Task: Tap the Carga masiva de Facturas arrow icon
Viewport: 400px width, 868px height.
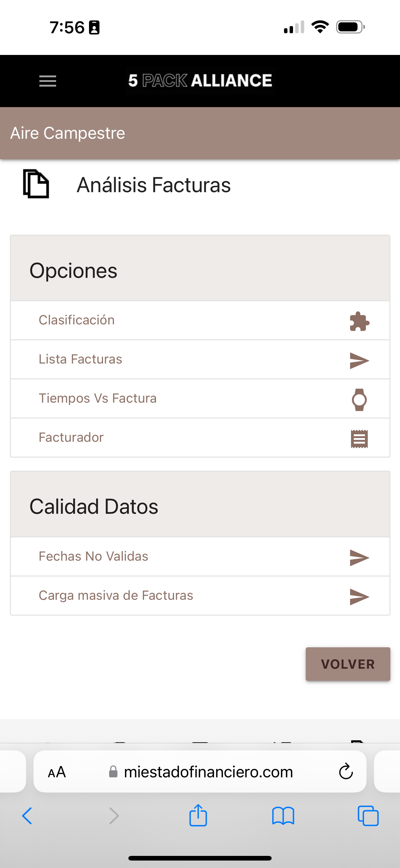Action: click(x=359, y=596)
